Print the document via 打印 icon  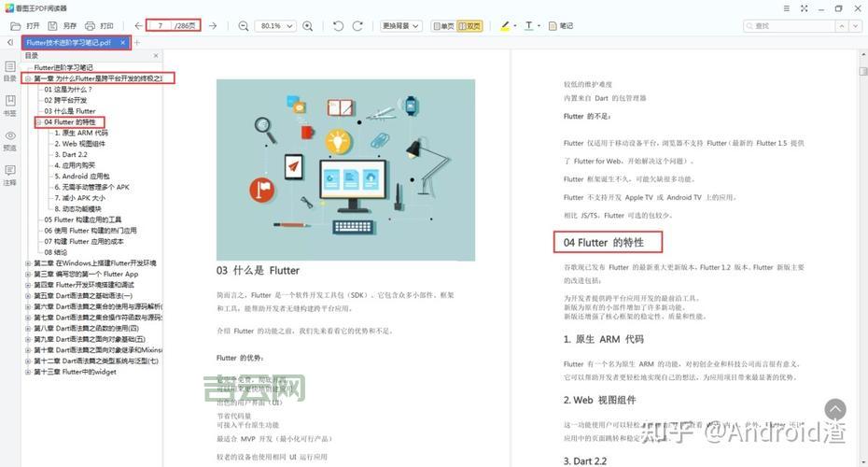click(x=90, y=26)
